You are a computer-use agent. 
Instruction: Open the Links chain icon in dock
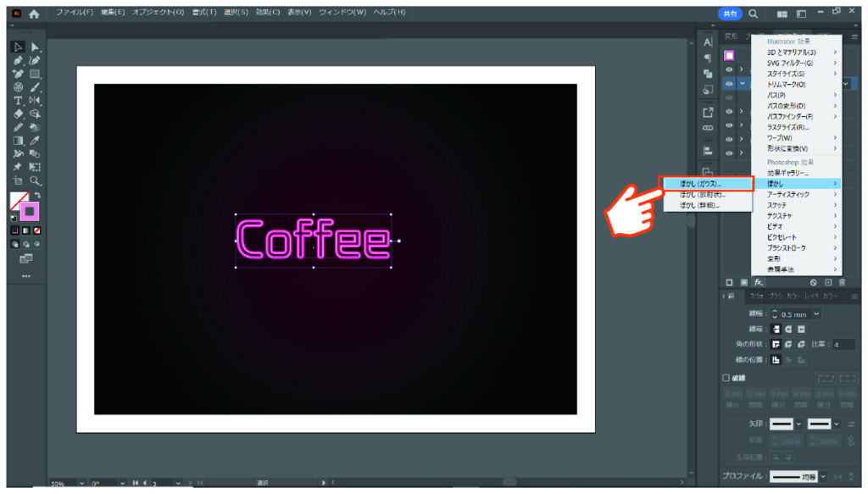pos(708,128)
